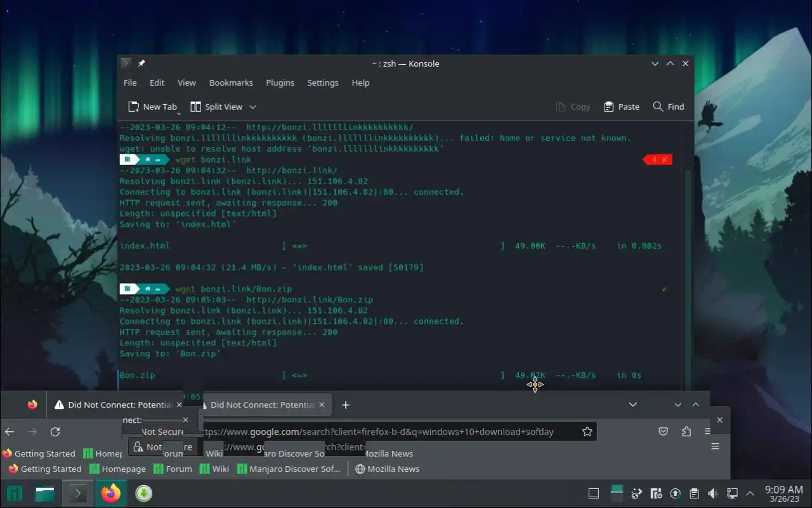Open the software updates tray icon
812x508 pixels.
676,493
